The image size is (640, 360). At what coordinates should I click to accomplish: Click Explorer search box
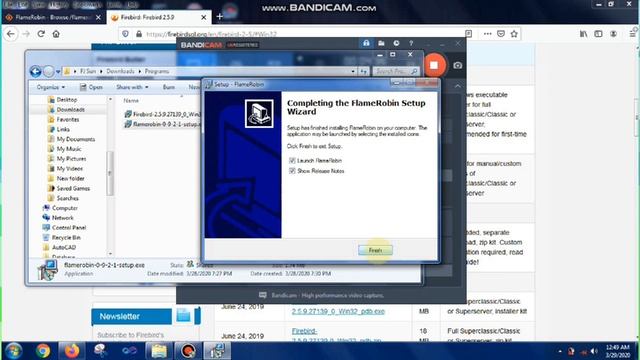pos(396,71)
